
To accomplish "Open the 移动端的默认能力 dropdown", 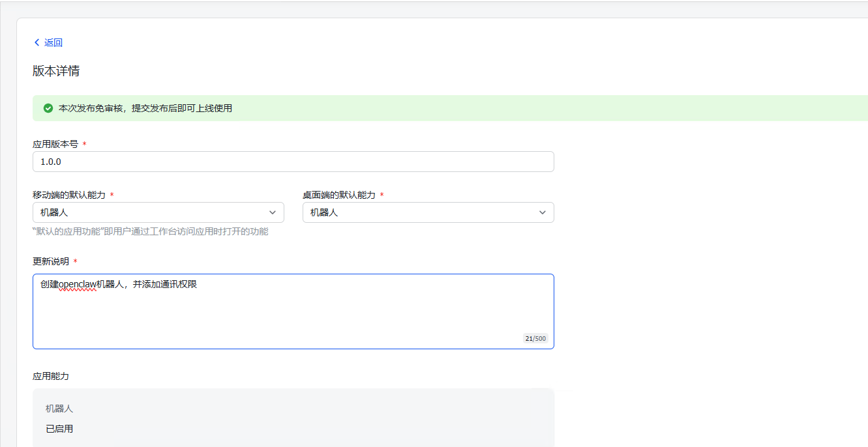I will coord(158,212).
